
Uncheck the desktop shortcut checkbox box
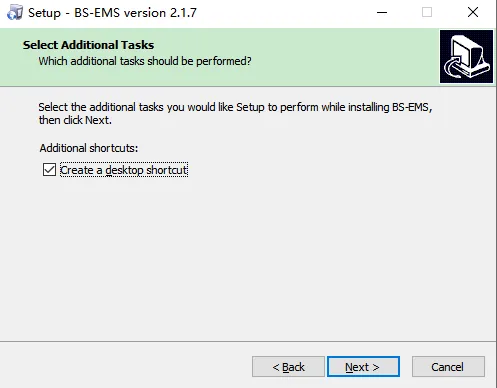(x=49, y=169)
